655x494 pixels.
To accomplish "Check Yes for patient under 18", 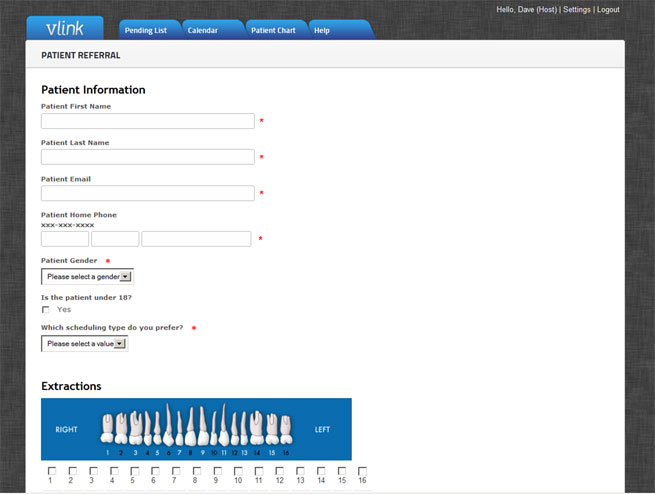I will (x=46, y=310).
